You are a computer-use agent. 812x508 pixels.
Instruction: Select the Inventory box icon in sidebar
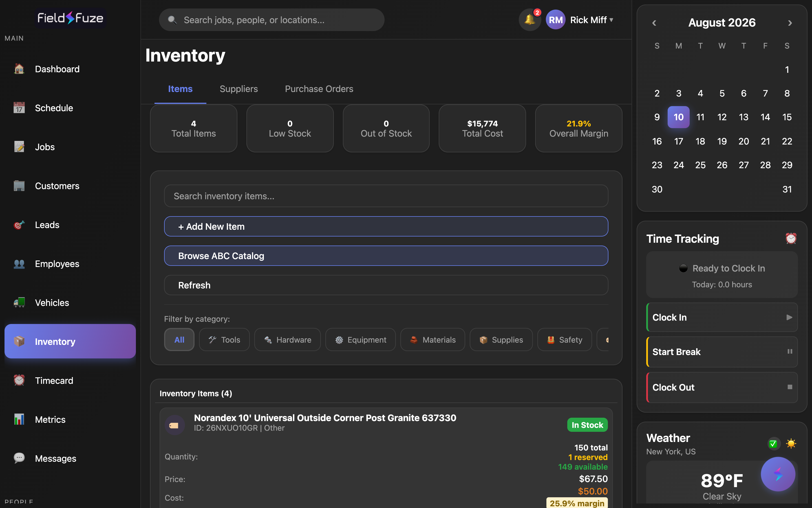click(19, 341)
